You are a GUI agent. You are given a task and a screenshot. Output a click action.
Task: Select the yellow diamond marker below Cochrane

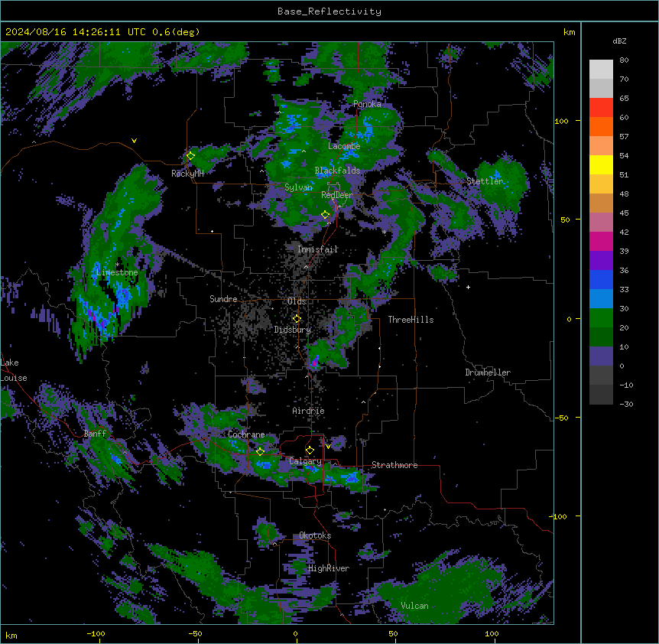tap(260, 451)
